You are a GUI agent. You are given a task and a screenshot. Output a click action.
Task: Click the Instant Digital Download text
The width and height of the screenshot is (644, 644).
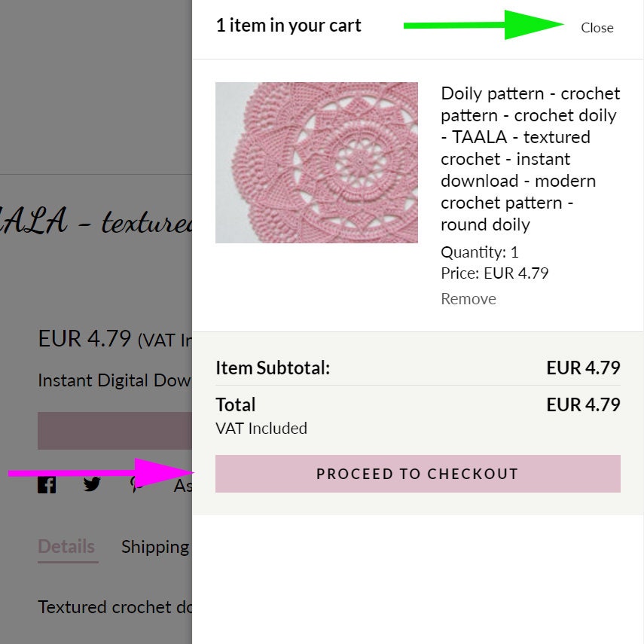point(114,380)
